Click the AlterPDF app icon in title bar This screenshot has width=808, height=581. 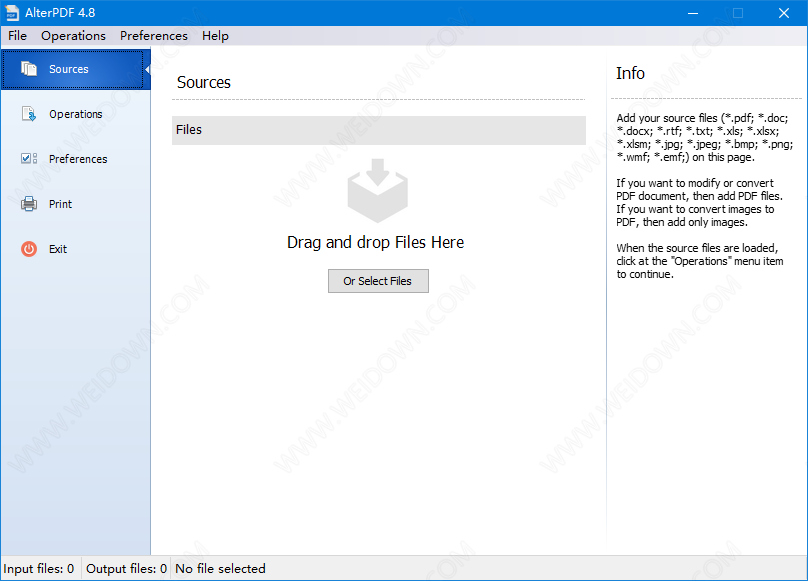[12, 13]
